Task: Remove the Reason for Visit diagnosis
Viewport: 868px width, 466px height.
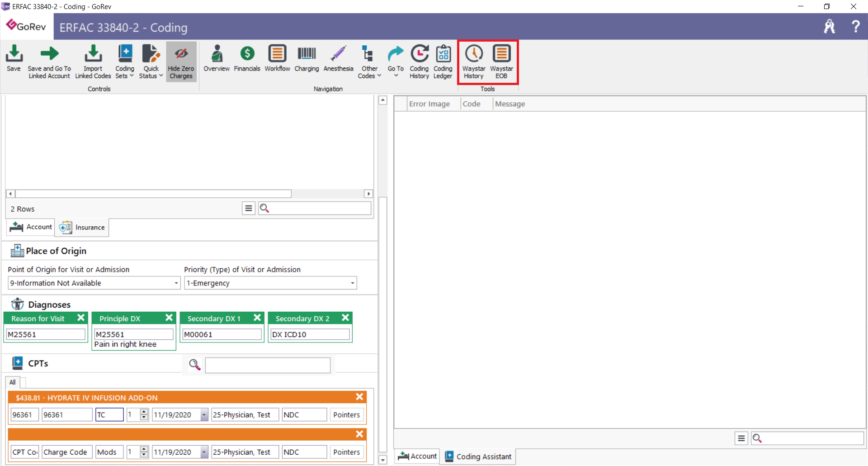Action: [81, 318]
